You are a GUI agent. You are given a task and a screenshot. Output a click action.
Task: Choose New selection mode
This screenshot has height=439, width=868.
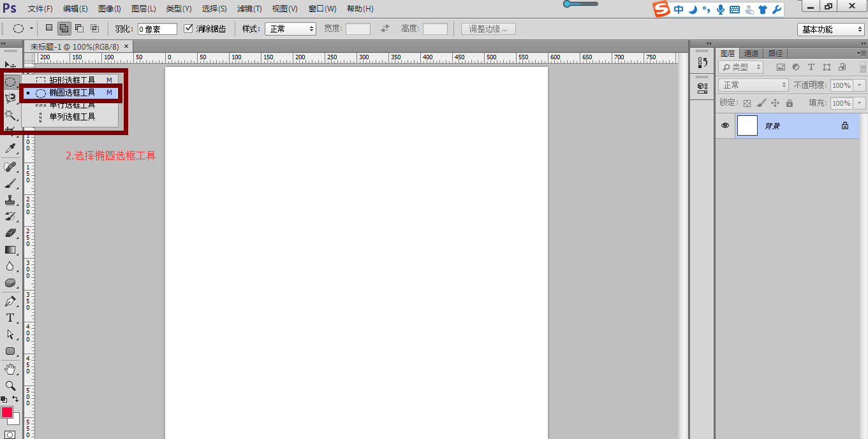49,28
